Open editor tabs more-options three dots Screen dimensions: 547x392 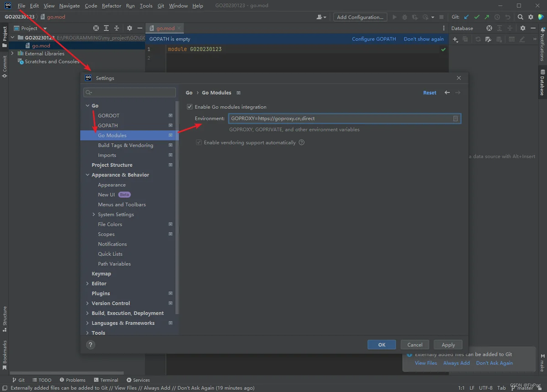click(444, 28)
